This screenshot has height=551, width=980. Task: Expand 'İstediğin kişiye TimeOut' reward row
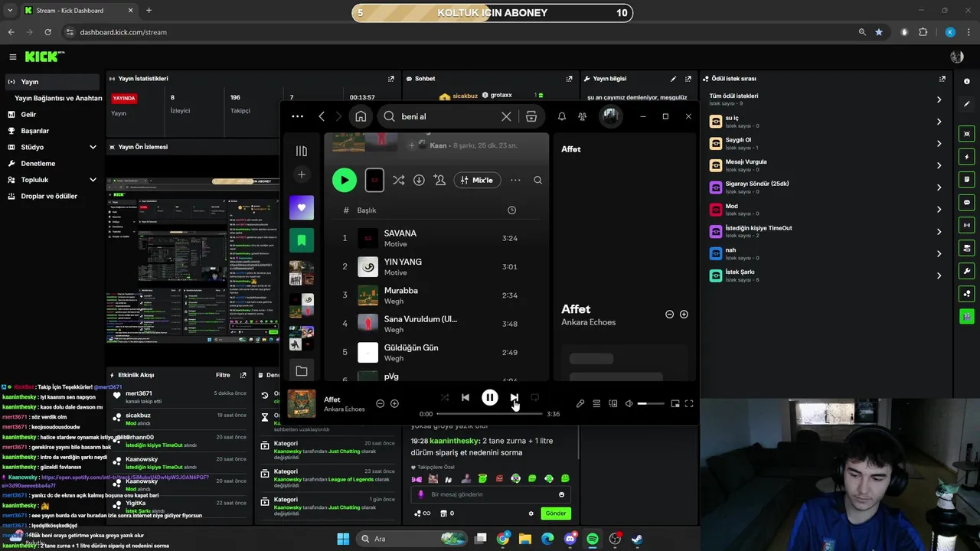(x=939, y=231)
